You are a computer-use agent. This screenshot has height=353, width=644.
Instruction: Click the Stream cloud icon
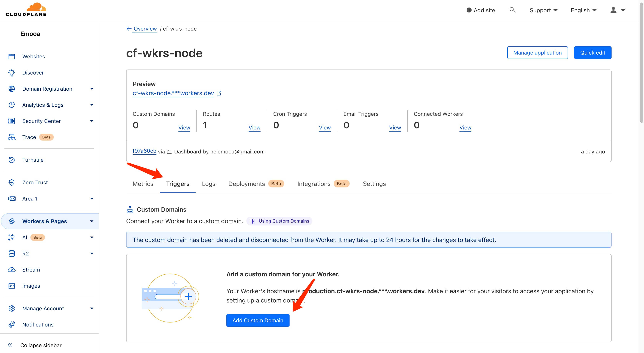tap(12, 269)
